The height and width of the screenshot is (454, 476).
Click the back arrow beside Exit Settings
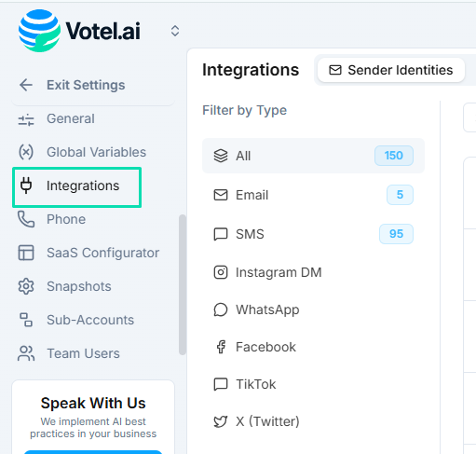pyautogui.click(x=26, y=85)
